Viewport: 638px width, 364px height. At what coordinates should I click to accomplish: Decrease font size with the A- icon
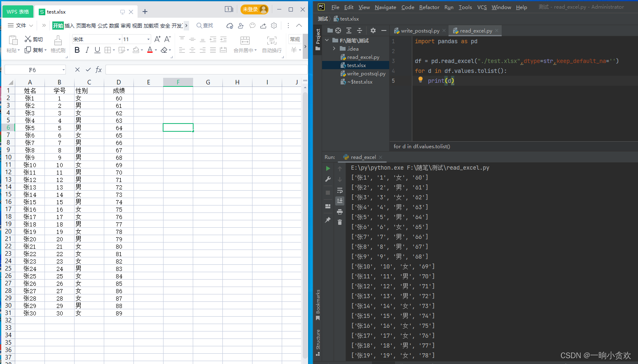(167, 39)
